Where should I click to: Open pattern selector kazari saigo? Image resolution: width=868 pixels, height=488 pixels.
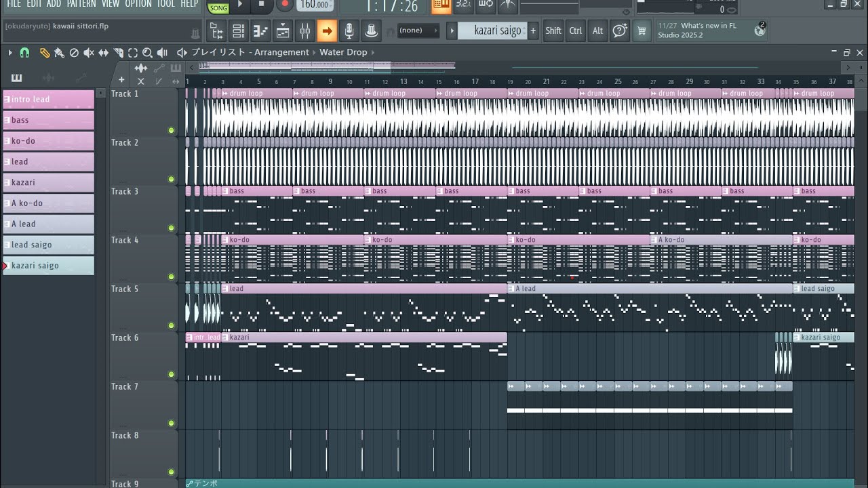(492, 30)
